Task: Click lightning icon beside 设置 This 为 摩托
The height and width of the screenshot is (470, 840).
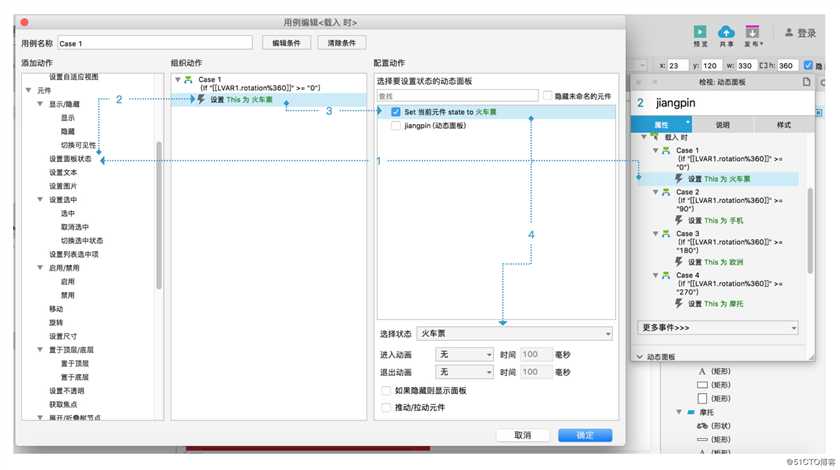Action: point(679,303)
